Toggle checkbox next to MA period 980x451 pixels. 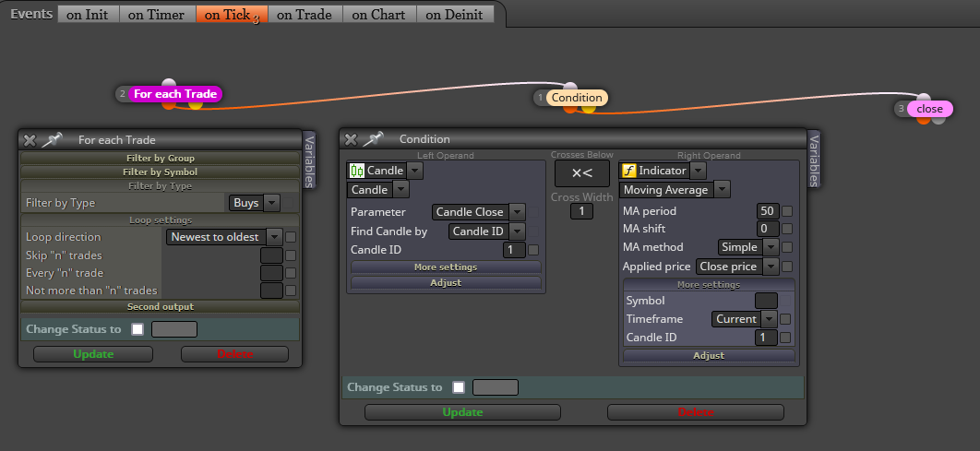pos(787,211)
